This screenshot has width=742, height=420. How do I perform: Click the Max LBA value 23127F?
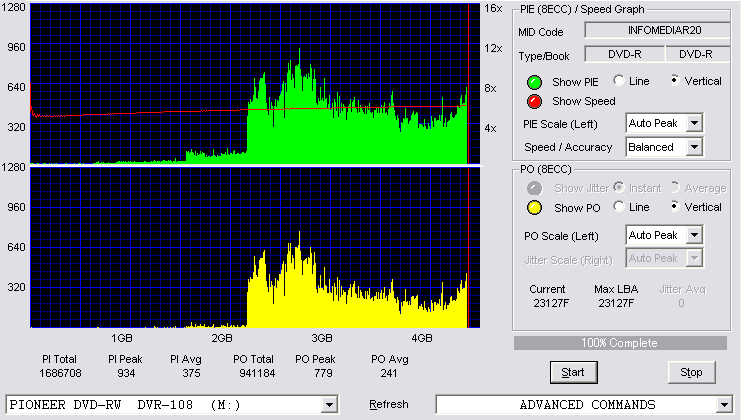(x=616, y=303)
